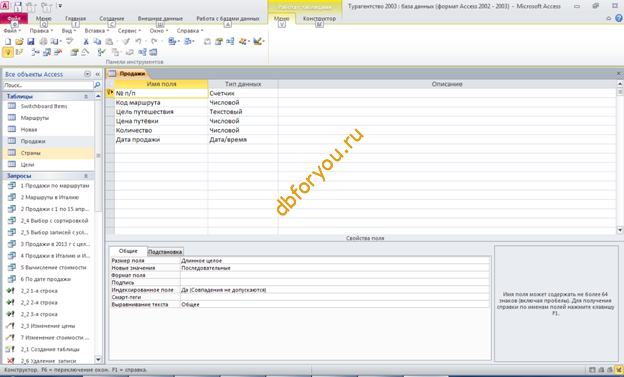Switch to the Создание ribbon tab
Screen dimensions: 624x377
[112, 18]
